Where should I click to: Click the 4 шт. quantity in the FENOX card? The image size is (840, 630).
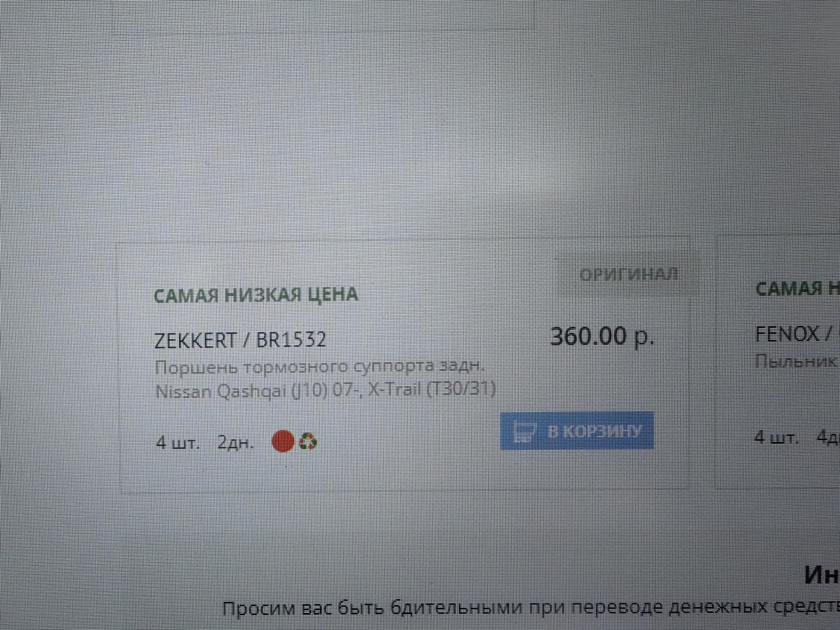tap(777, 437)
